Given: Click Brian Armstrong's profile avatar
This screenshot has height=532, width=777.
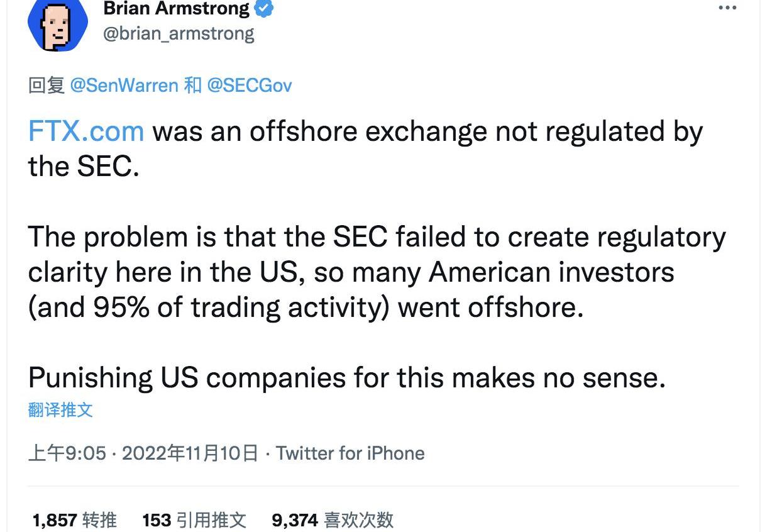Looking at the screenshot, I should pyautogui.click(x=57, y=24).
